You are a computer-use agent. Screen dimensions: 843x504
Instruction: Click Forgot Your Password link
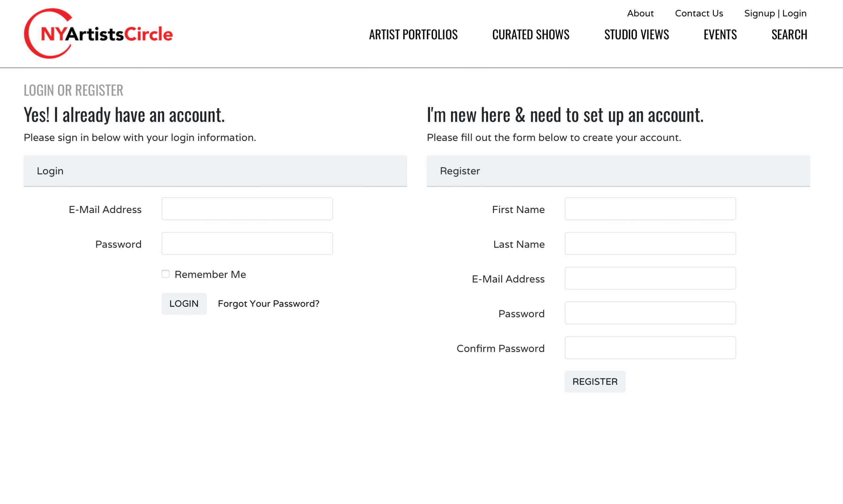click(268, 304)
